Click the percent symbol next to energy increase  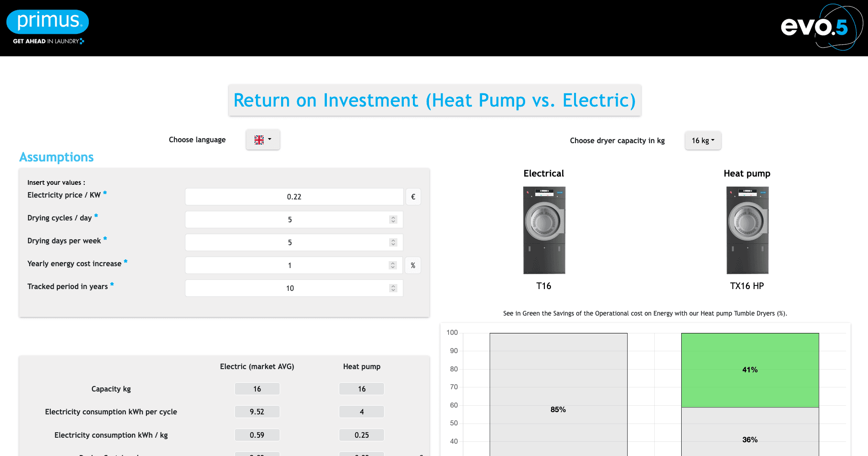pyautogui.click(x=412, y=265)
